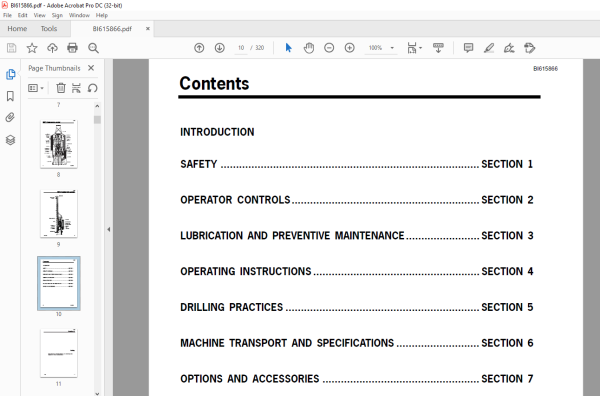Close the Page Thumbnails panel
This screenshot has width=600, height=396.
point(91,68)
